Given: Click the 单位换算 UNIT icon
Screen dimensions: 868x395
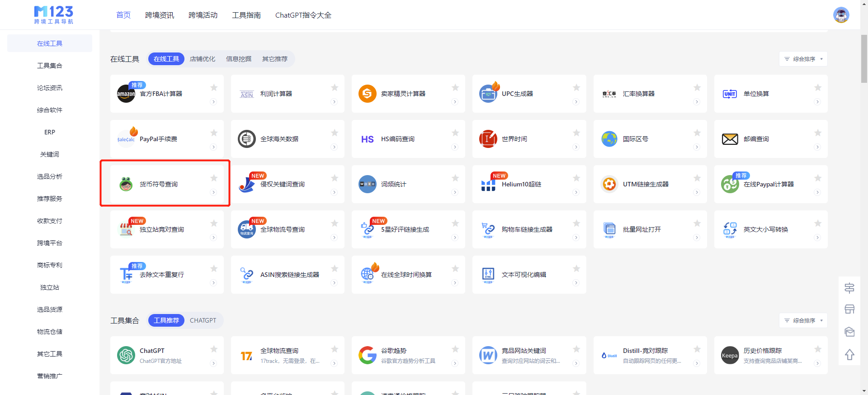Looking at the screenshot, I should [730, 94].
